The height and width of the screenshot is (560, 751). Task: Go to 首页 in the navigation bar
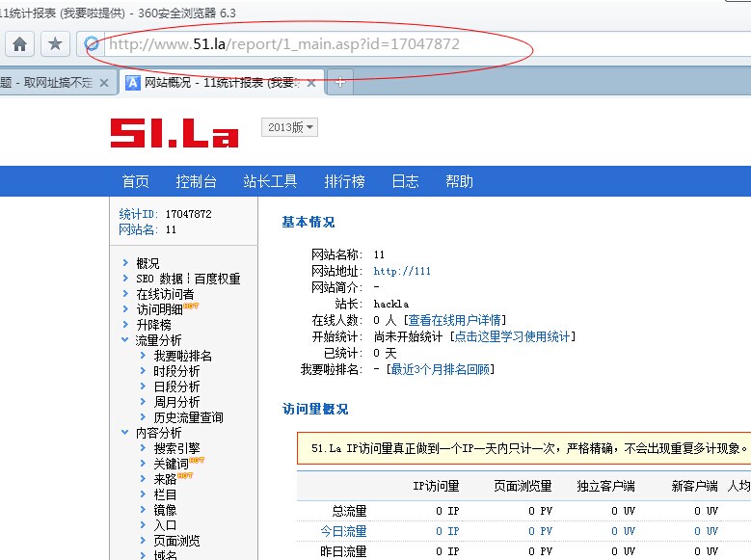click(x=136, y=181)
